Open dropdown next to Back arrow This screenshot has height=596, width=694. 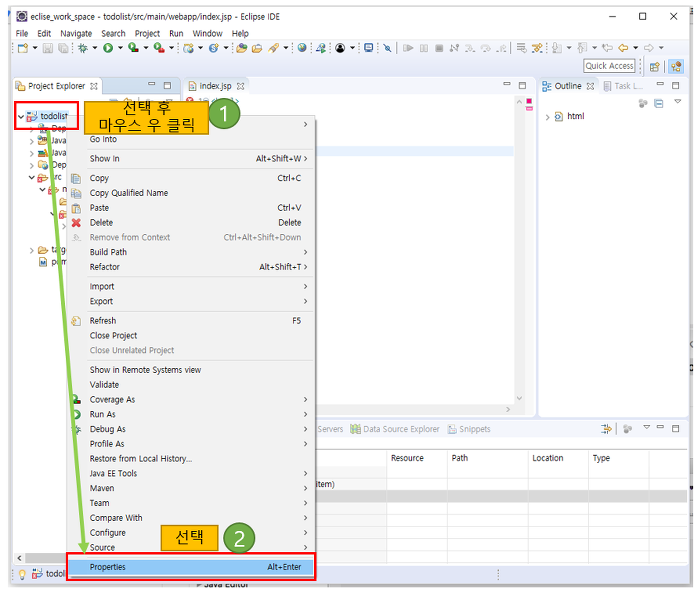(636, 48)
